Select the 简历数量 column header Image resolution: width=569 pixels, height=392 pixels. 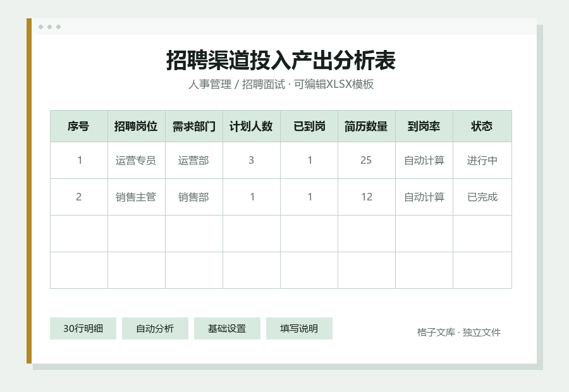(x=367, y=126)
